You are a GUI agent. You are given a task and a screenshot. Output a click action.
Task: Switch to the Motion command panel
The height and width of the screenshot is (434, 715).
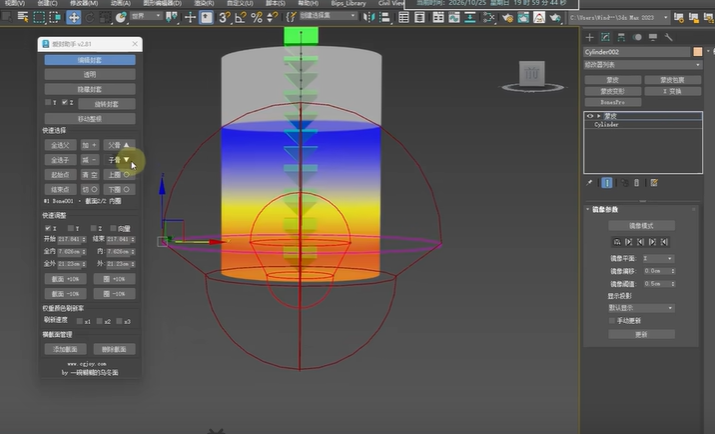[x=637, y=37]
